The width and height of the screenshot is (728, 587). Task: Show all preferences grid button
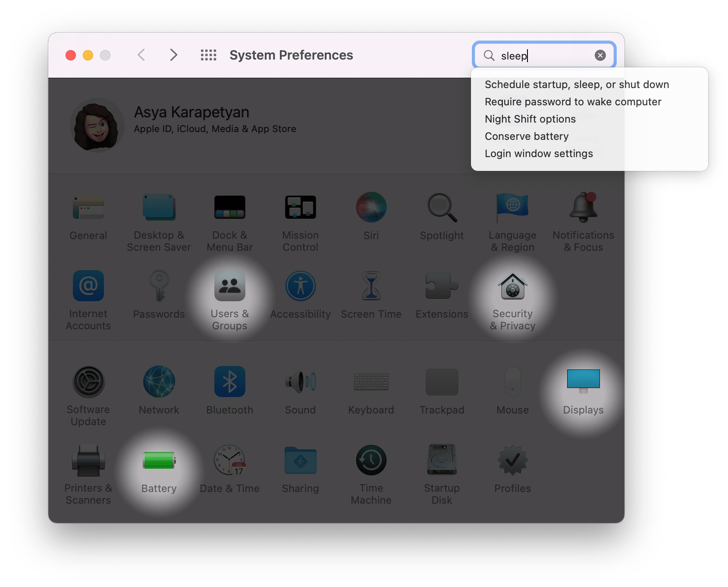(208, 55)
